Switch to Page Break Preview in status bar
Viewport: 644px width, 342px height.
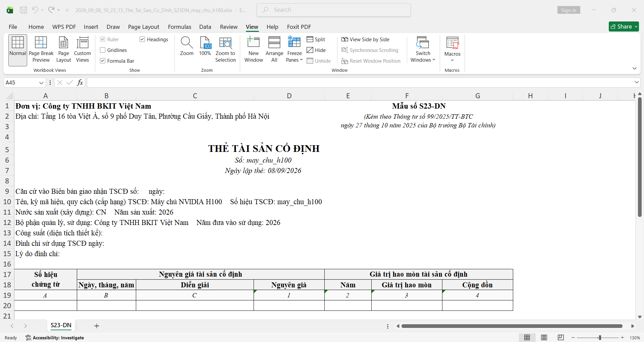point(560,338)
